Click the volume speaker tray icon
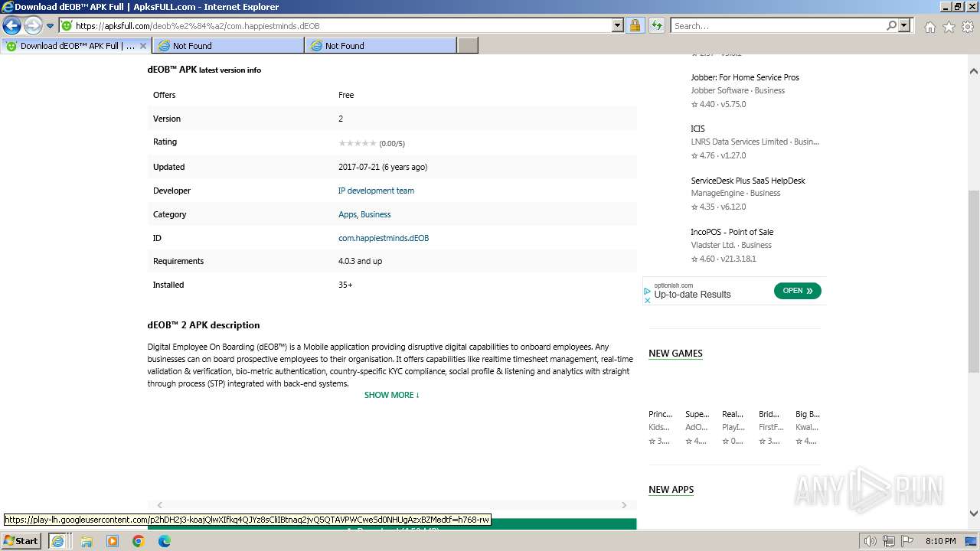The image size is (980, 551). (x=871, y=541)
